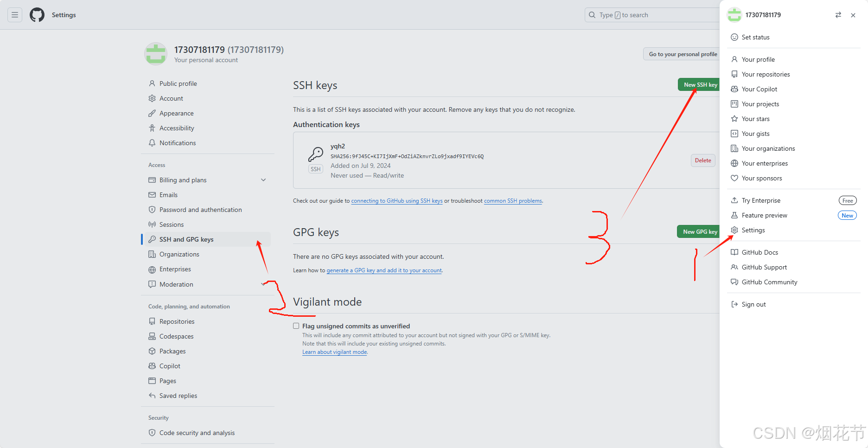Click the search magnifier icon
This screenshot has height=448, width=868.
tap(592, 15)
